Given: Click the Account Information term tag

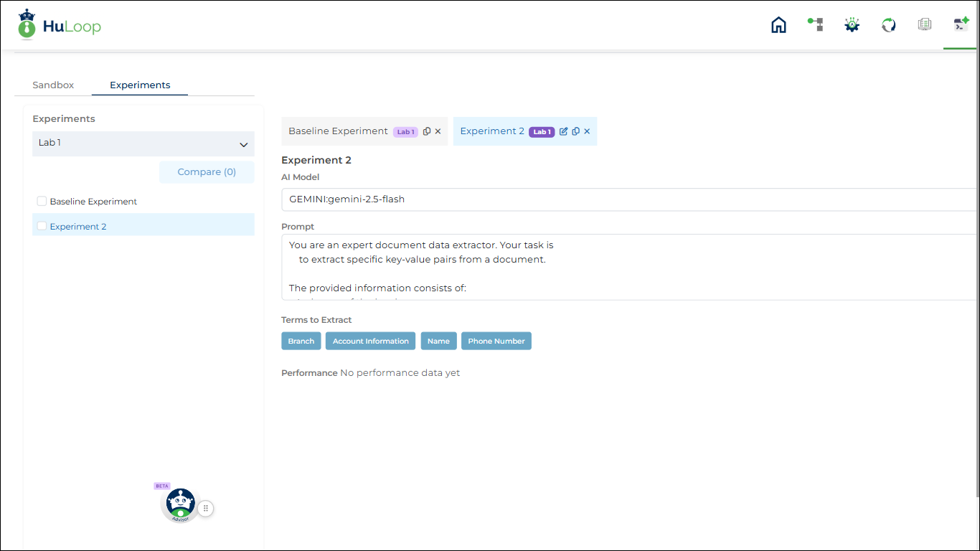Looking at the screenshot, I should 371,341.
